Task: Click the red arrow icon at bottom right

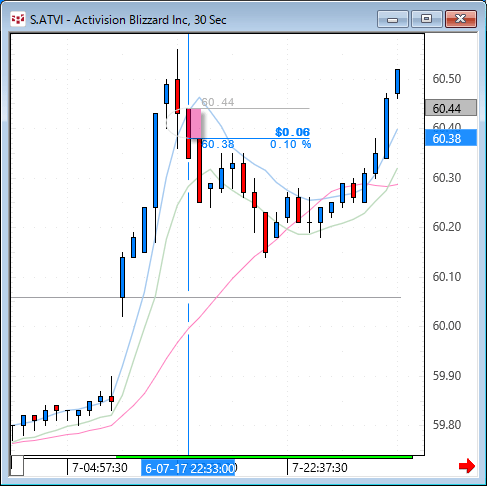Action: click(x=467, y=466)
